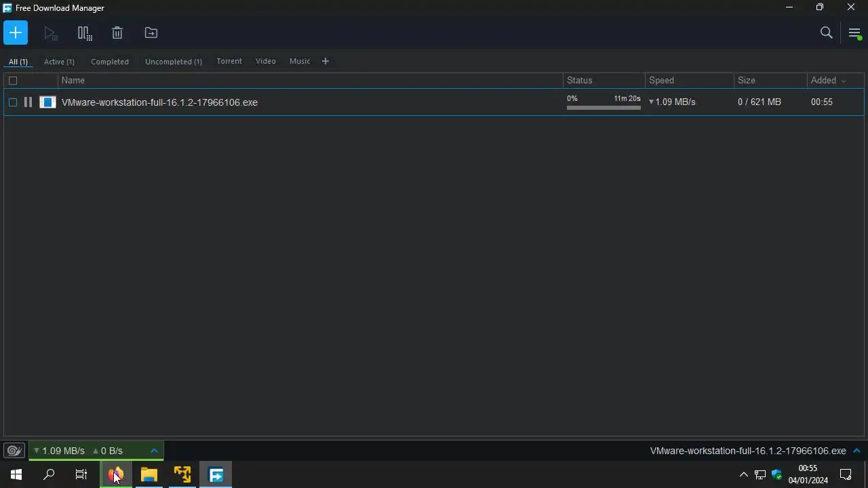Show the Music tab

300,61
